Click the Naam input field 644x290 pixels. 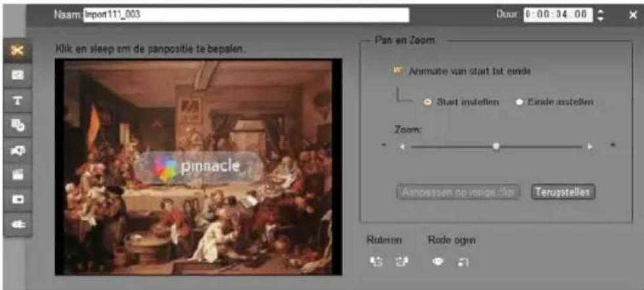coord(246,15)
